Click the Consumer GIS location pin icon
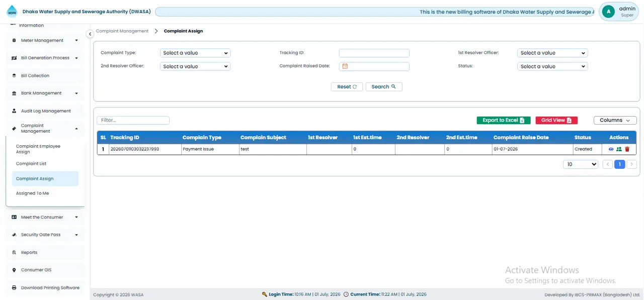The image size is (644, 300). click(14, 270)
